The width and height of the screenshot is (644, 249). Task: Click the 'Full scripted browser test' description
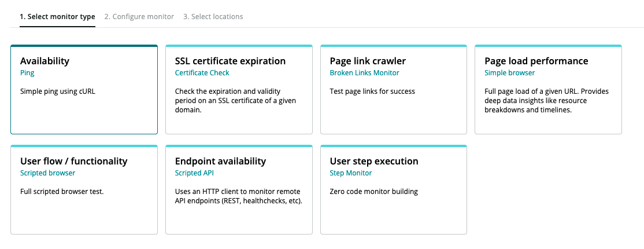point(62,191)
